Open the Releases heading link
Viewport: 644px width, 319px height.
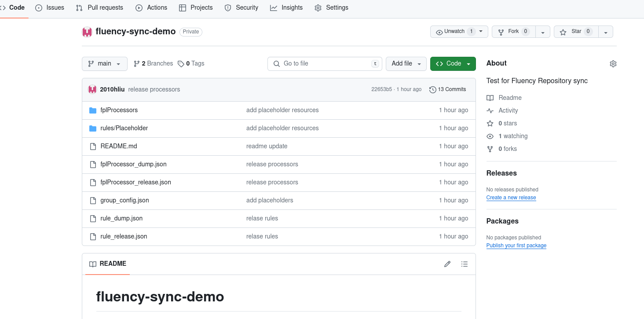coord(501,173)
